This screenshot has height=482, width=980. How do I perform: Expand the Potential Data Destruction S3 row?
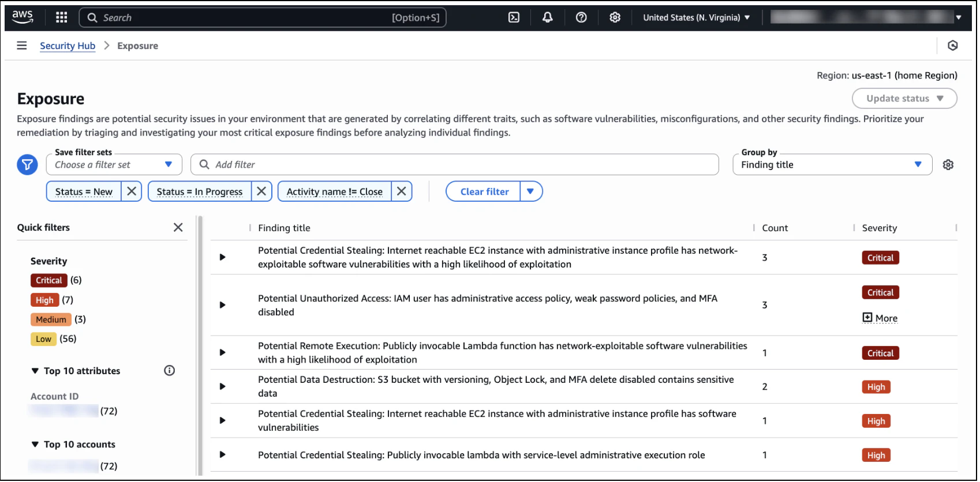223,387
